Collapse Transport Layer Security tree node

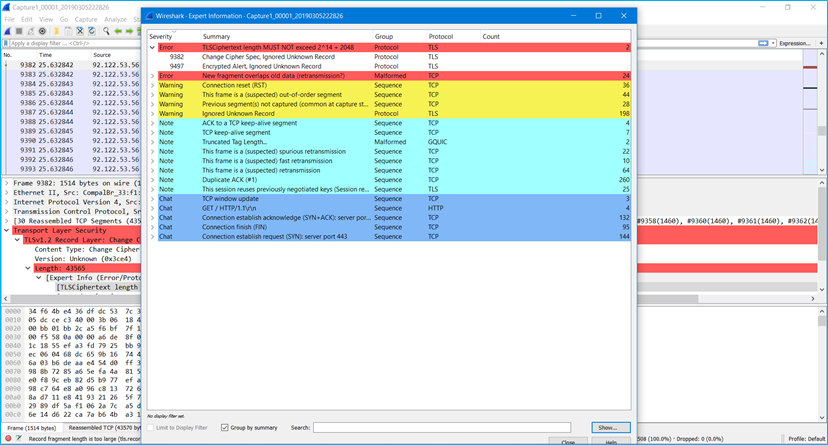pos(7,231)
